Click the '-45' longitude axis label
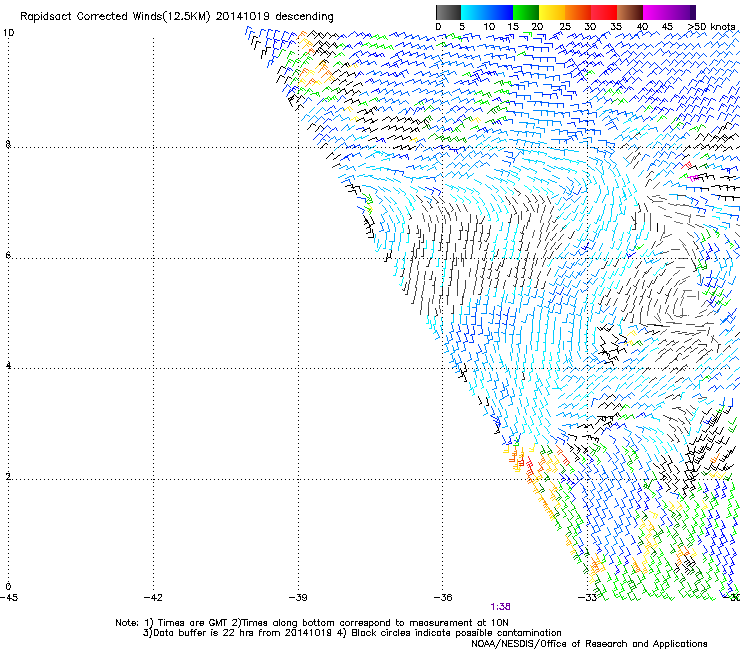Viewport: 740px width, 650px height. point(9,598)
